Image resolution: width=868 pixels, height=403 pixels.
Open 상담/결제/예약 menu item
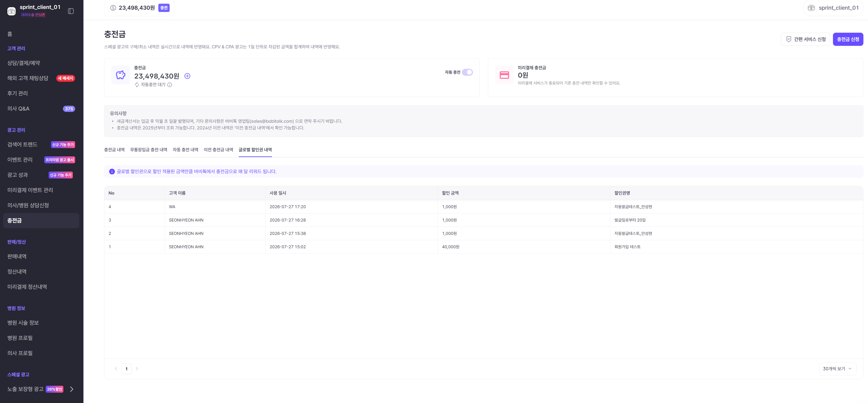click(x=41, y=63)
